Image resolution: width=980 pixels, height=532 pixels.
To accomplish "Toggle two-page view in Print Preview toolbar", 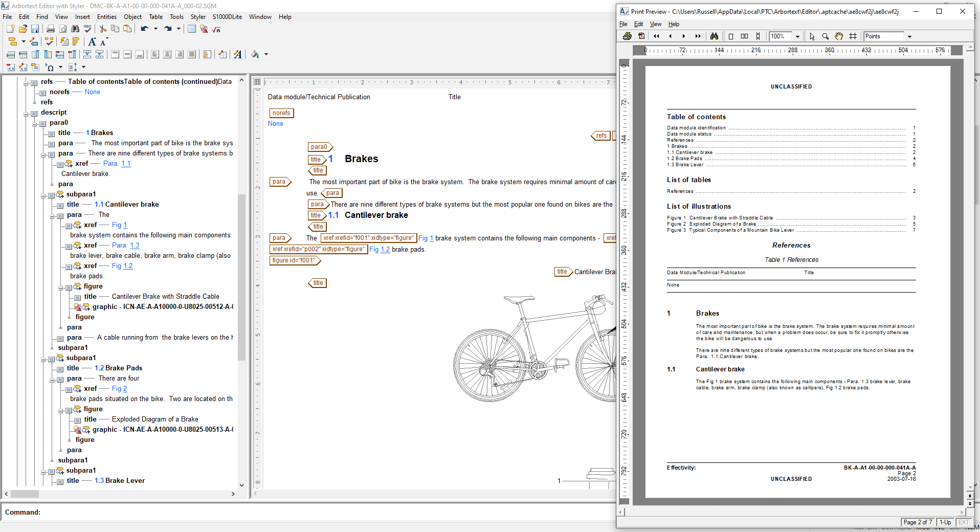I will click(x=744, y=36).
